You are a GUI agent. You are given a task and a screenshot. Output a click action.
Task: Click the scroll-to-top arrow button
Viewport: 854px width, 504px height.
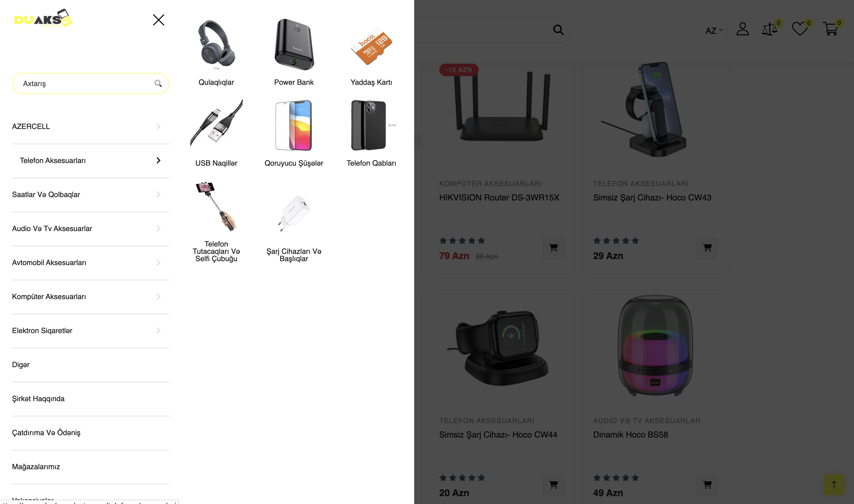coord(834,484)
